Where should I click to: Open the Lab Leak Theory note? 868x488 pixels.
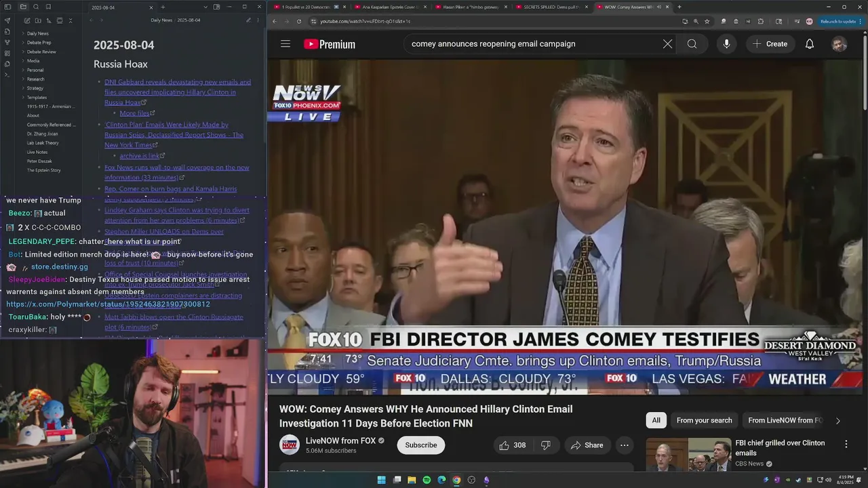tap(43, 143)
